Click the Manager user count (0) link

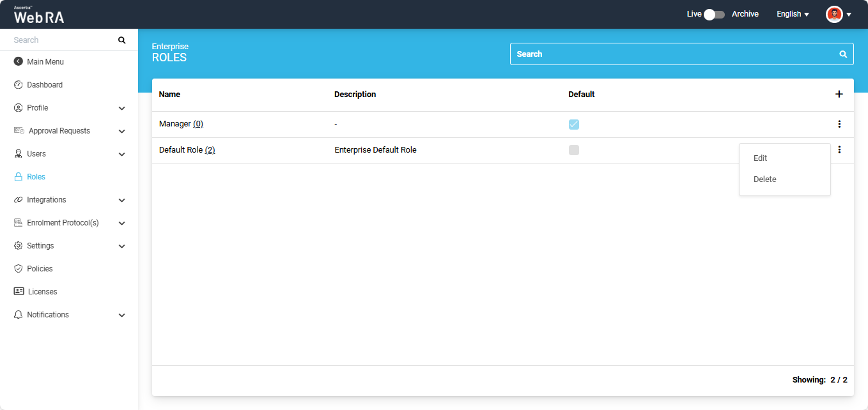(x=198, y=124)
